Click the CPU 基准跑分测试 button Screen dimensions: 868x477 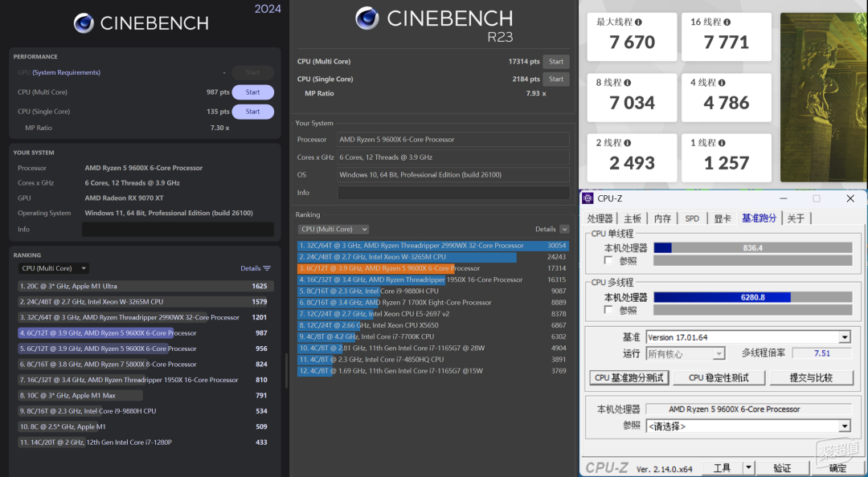pyautogui.click(x=628, y=378)
